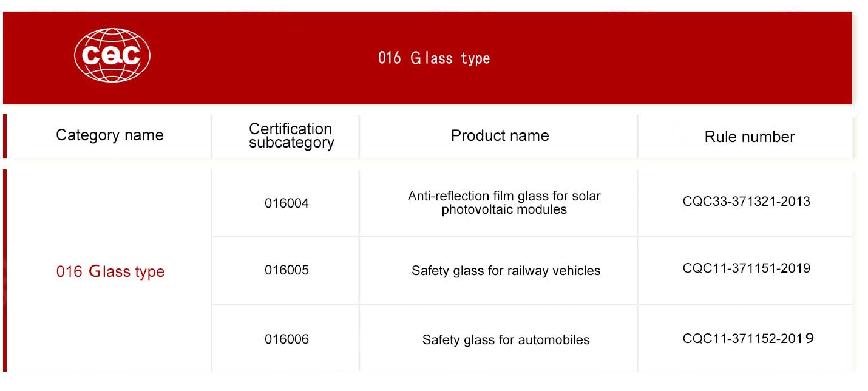Image resolution: width=868 pixels, height=391 pixels.
Task: Open rule CQC33-371321-2013
Action: click(x=746, y=202)
